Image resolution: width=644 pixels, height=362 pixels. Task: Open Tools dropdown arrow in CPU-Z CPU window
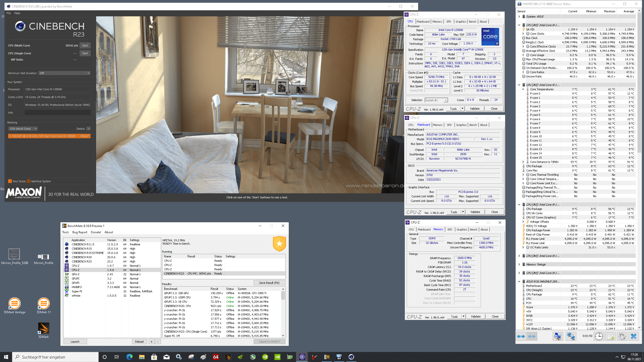pyautogui.click(x=462, y=109)
